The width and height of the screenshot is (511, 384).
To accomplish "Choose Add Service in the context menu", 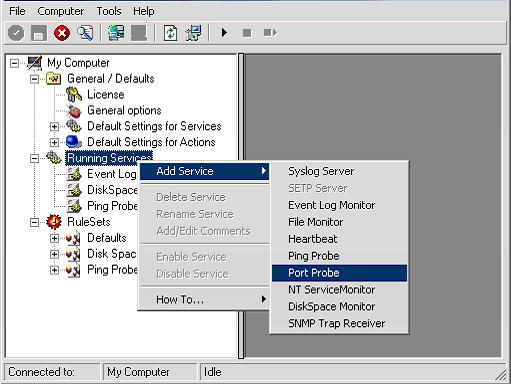I will (x=204, y=171).
